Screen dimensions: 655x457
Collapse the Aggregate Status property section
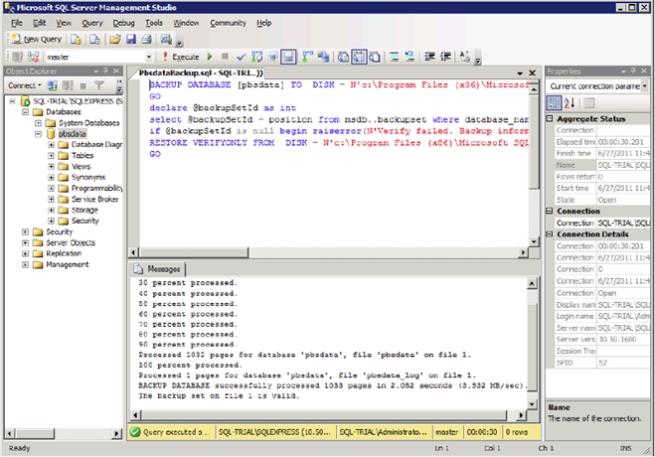coord(551,119)
